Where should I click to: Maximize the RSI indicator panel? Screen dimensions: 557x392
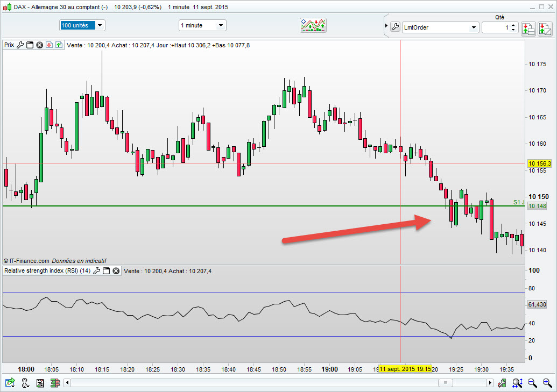pos(106,270)
